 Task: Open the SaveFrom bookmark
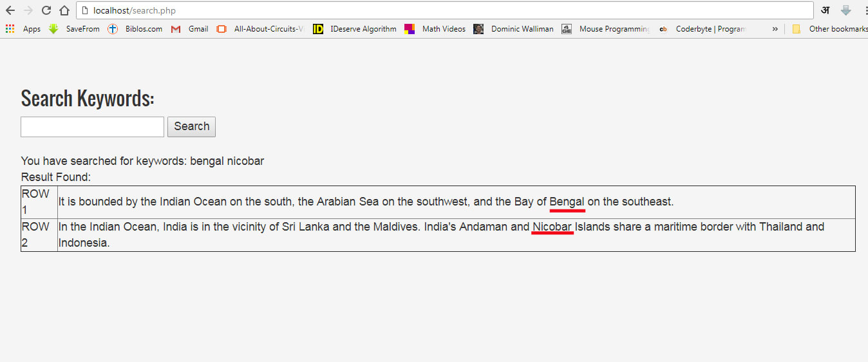pyautogui.click(x=75, y=29)
